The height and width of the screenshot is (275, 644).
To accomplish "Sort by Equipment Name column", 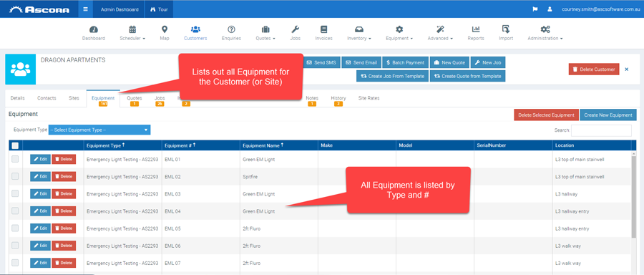I will pos(279,145).
